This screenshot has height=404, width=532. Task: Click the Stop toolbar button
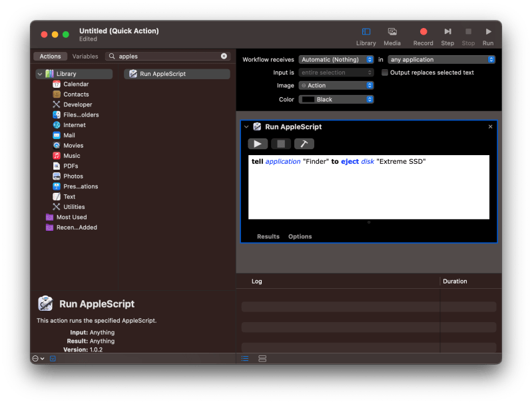click(468, 37)
